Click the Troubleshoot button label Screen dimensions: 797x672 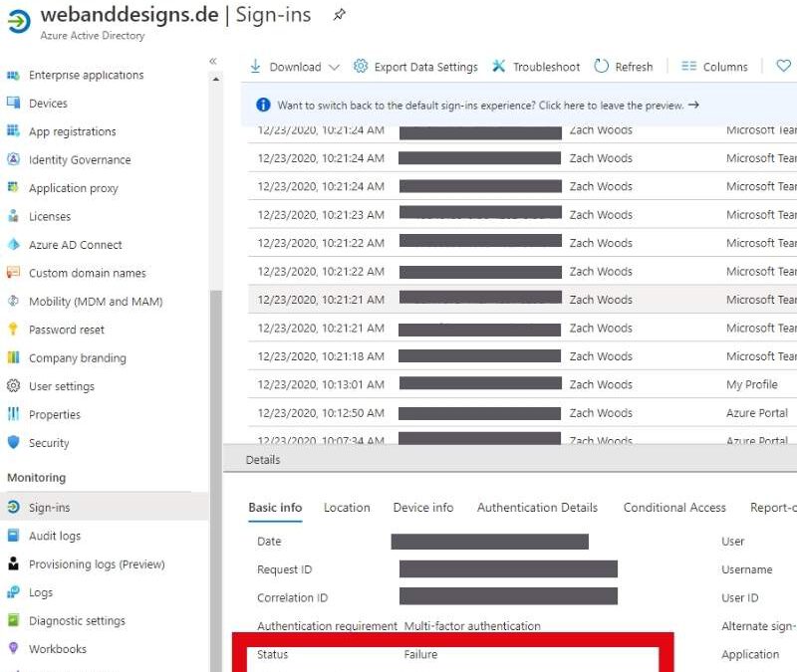click(x=546, y=67)
